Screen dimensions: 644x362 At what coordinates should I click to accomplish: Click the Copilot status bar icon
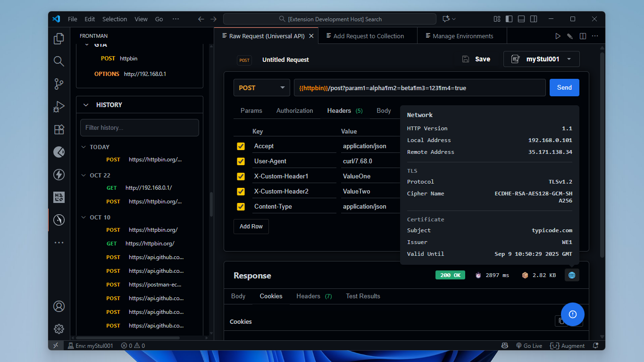(504, 345)
